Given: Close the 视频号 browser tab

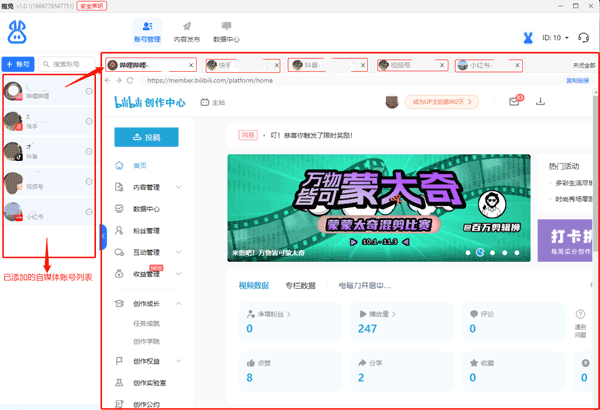Looking at the screenshot, I should [442, 65].
